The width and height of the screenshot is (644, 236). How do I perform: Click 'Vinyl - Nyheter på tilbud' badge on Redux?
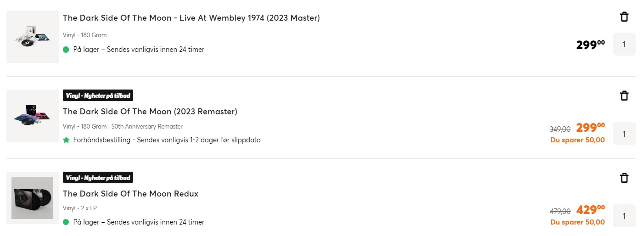coord(98,178)
